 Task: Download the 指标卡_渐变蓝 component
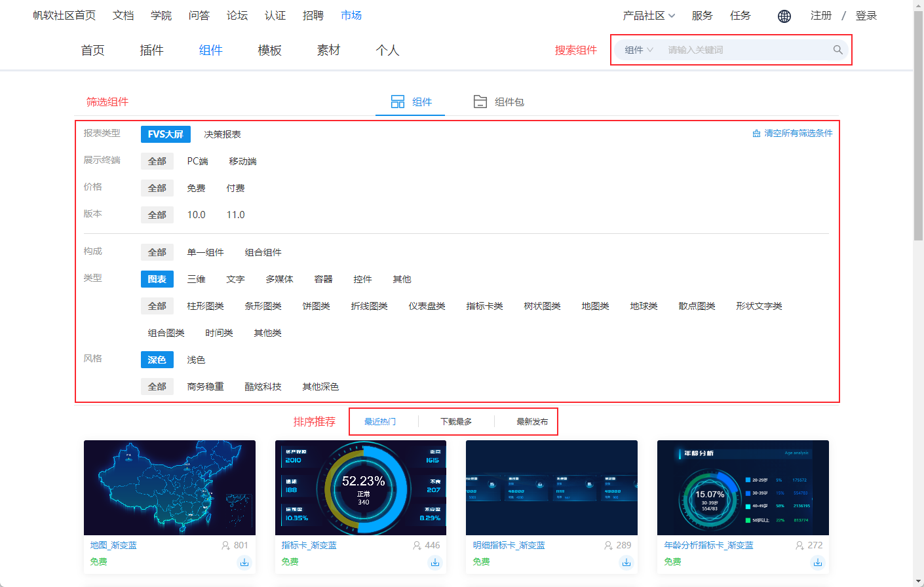point(435,562)
